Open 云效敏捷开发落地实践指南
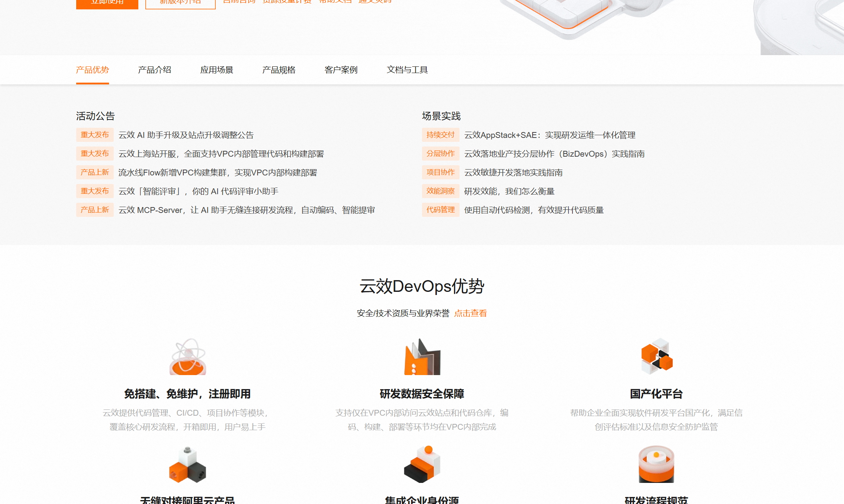 513,173
